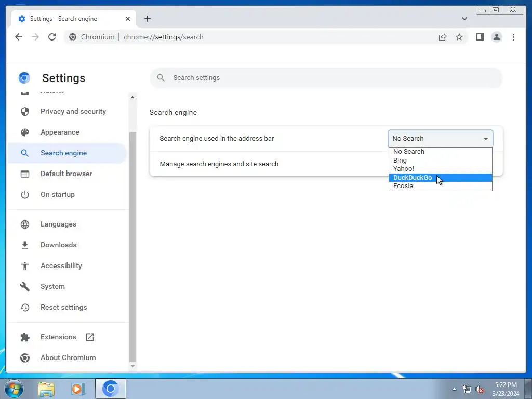Choose Bing as the search engine
Screen dimensions: 532x399
[x=441, y=160]
